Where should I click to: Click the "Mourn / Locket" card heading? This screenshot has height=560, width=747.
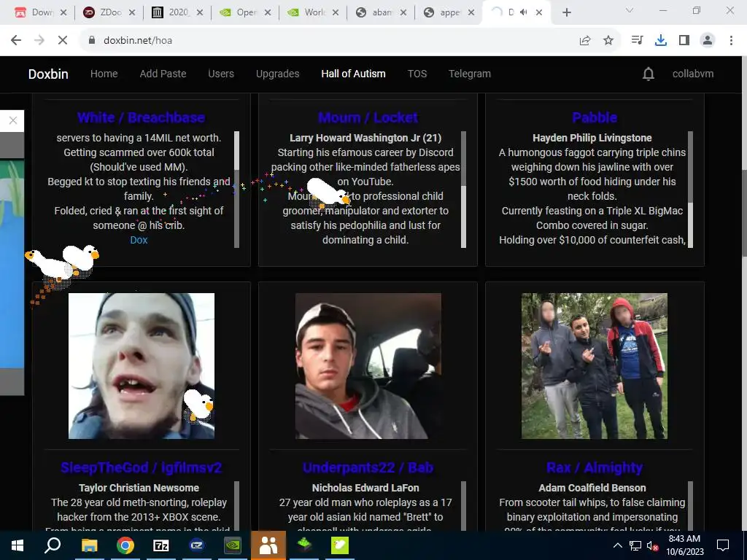[x=368, y=117]
